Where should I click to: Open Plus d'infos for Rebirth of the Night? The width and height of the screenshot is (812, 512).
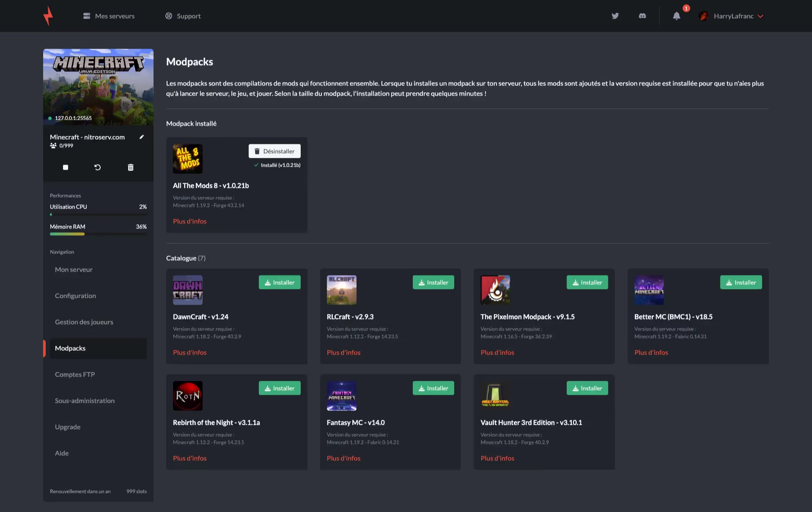pos(189,458)
